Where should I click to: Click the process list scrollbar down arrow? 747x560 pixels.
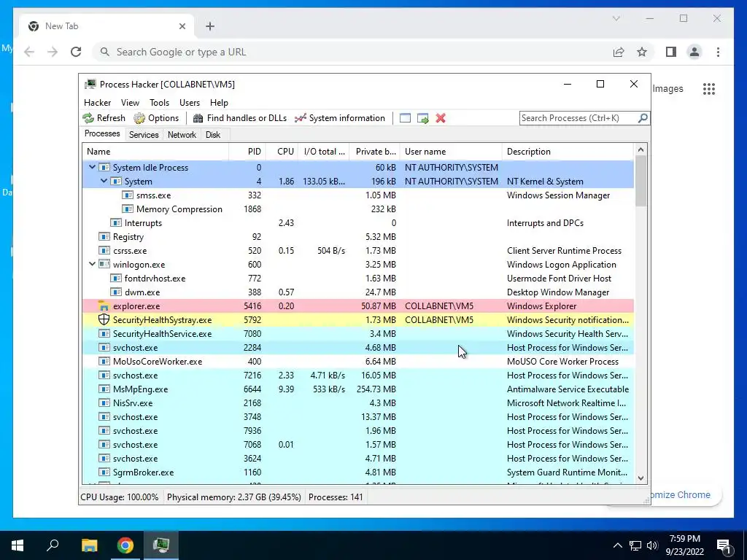pos(640,478)
